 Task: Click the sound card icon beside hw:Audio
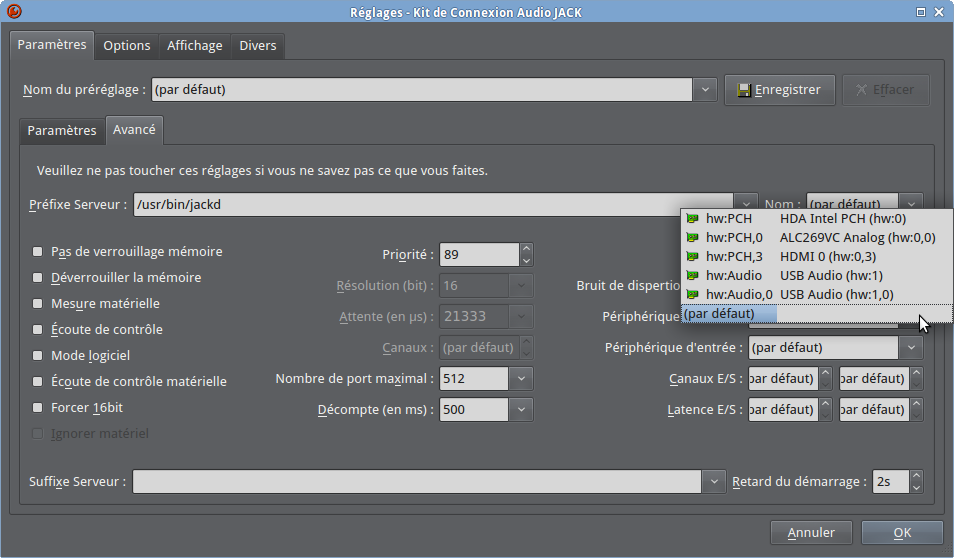tap(692, 275)
